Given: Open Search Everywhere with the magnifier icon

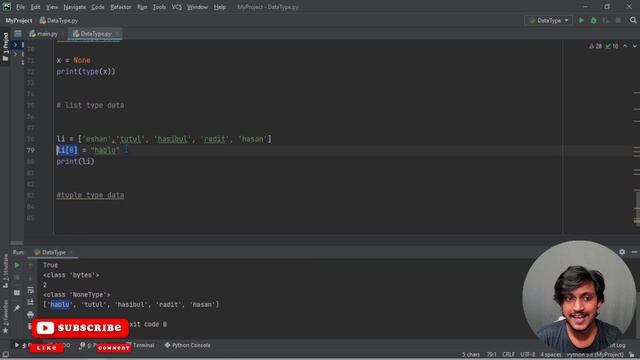Looking at the screenshot, I should (633, 20).
